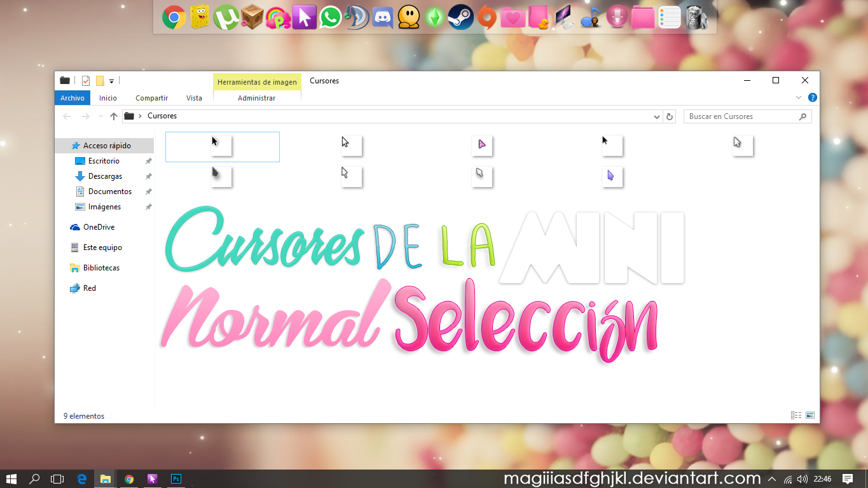Open the Administrar image tools tab
The height and width of the screenshot is (488, 868).
(x=257, y=98)
